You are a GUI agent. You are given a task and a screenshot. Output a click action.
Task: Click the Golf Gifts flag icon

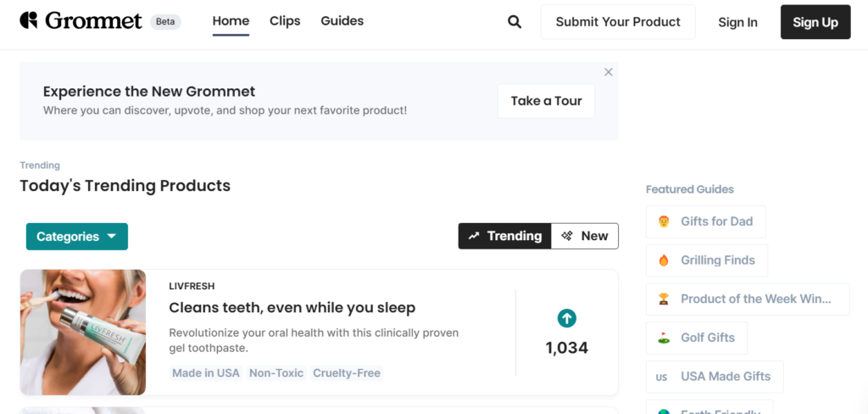click(x=664, y=338)
